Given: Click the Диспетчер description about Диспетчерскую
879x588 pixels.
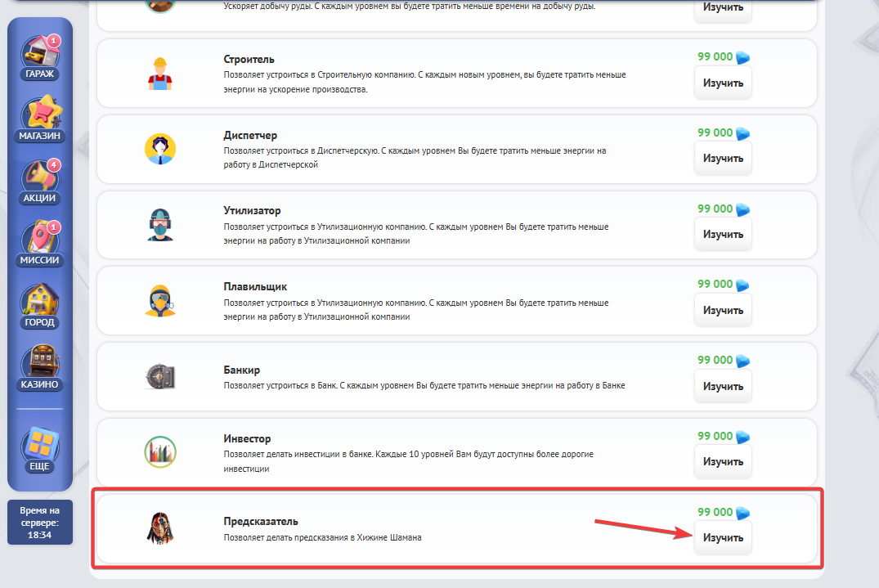Looking at the screenshot, I should pyautogui.click(x=415, y=158).
